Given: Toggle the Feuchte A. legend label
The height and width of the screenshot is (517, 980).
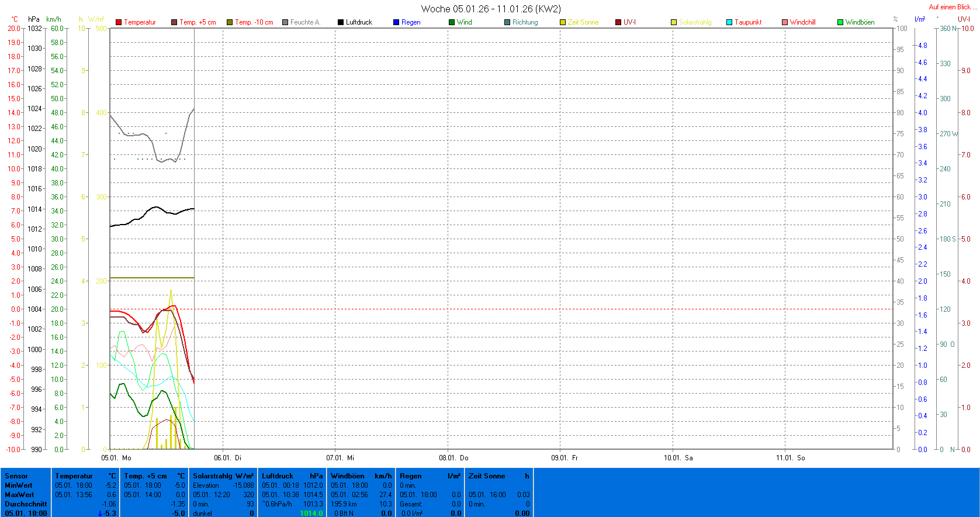Looking at the screenshot, I should click(x=305, y=22).
